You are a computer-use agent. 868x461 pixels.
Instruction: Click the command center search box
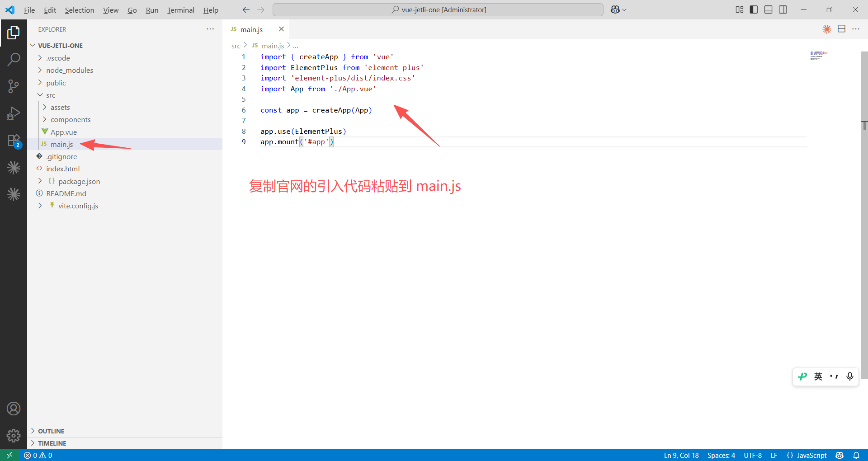[x=438, y=9]
